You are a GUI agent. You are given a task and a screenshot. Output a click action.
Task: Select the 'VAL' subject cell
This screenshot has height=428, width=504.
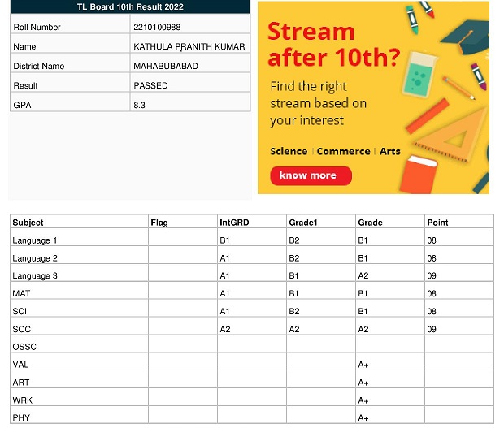tap(79, 361)
